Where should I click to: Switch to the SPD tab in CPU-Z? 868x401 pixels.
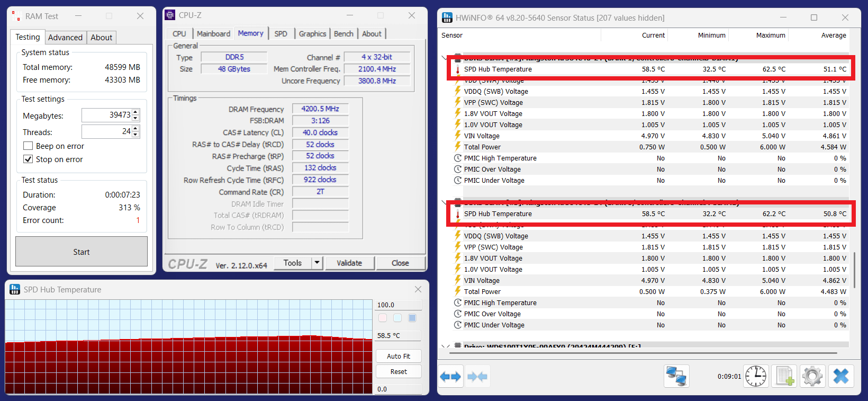tap(281, 34)
